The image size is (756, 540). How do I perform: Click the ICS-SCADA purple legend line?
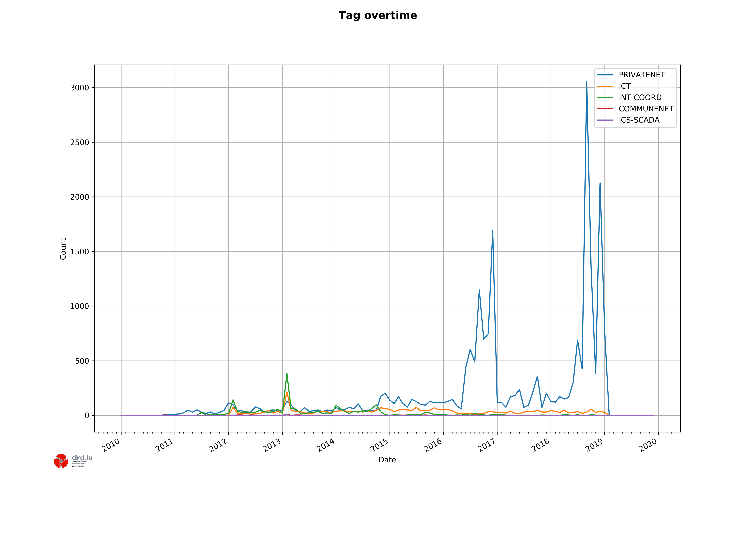(605, 120)
